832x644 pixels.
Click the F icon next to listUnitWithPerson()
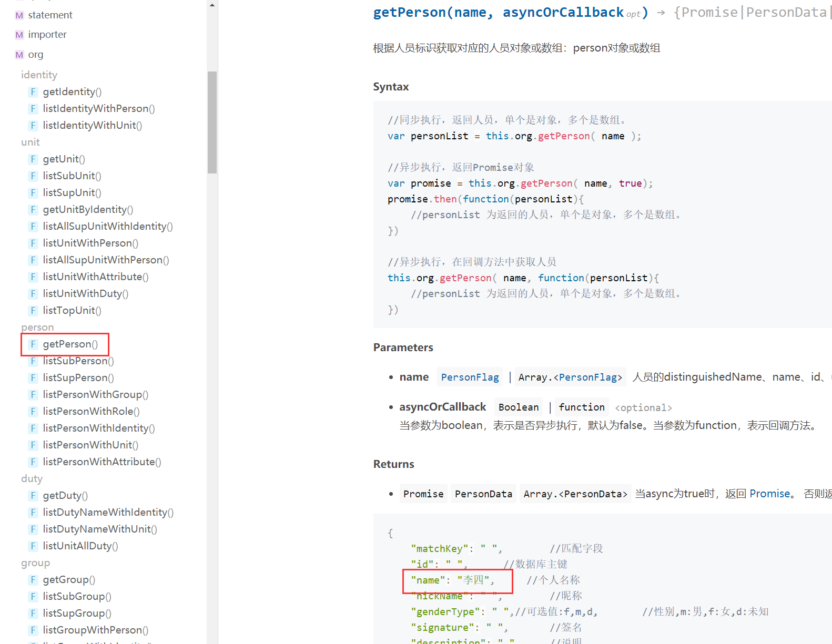[x=33, y=243]
